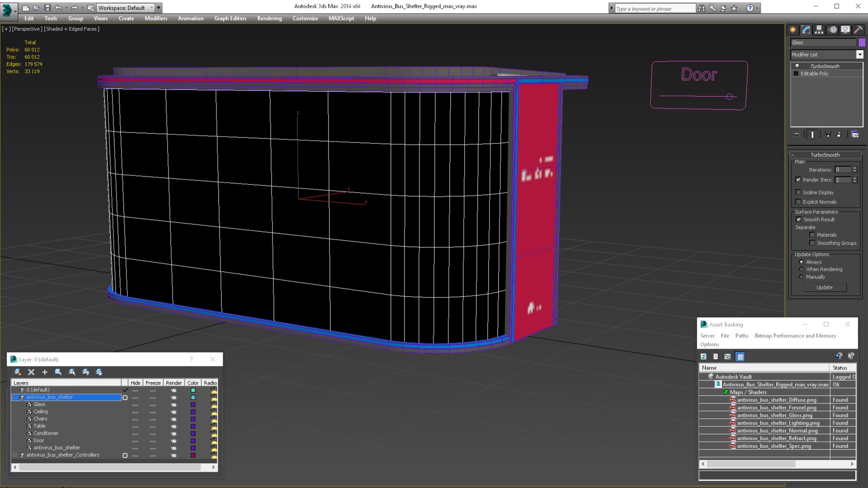
Task: Open the MAXScript menu
Action: coord(341,19)
